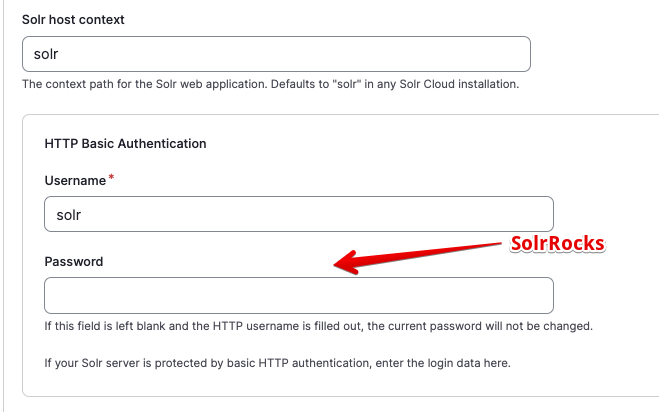Screen dimensions: 659x412
Task: Click the red required asterisk beside Username
Action: tap(111, 177)
